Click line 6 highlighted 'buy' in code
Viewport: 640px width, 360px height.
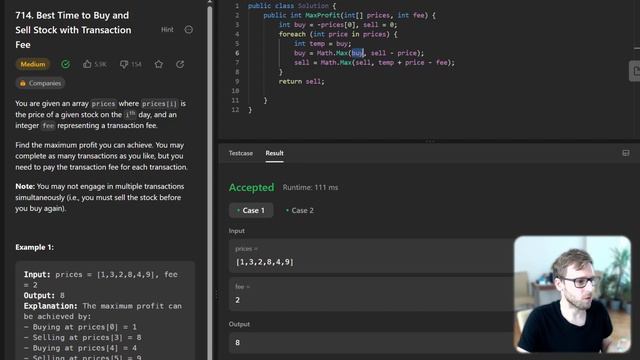click(x=357, y=53)
